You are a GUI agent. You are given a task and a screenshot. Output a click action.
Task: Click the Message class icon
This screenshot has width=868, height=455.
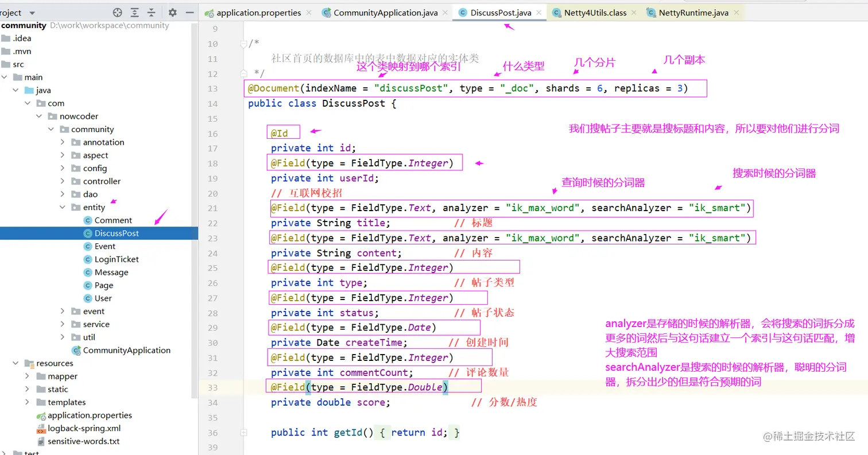[88, 273]
